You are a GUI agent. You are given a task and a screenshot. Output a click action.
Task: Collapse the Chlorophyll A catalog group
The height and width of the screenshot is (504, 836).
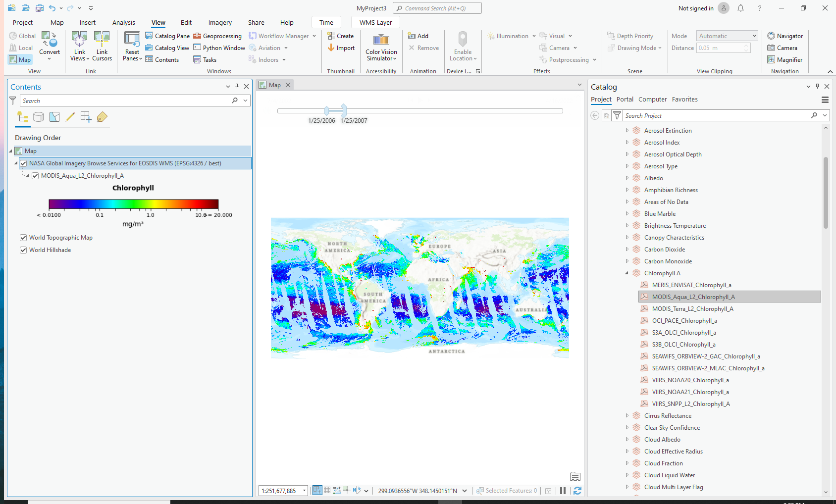point(627,273)
